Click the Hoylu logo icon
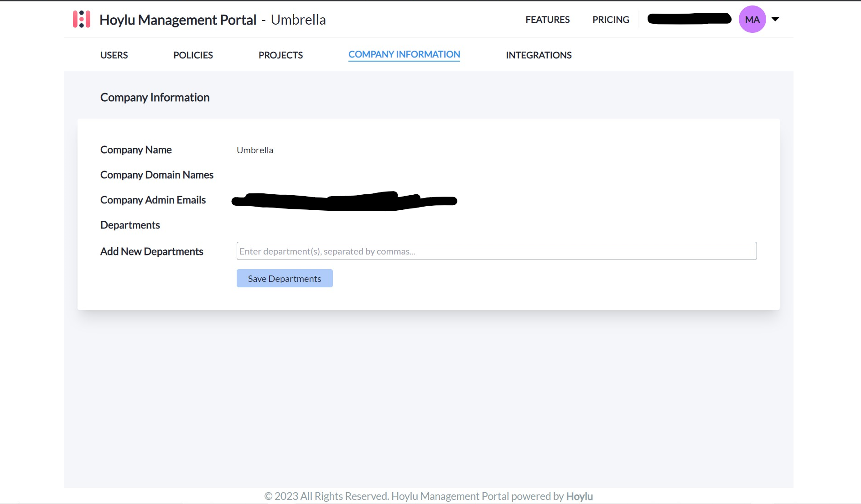This screenshot has width=861, height=504. click(x=82, y=19)
